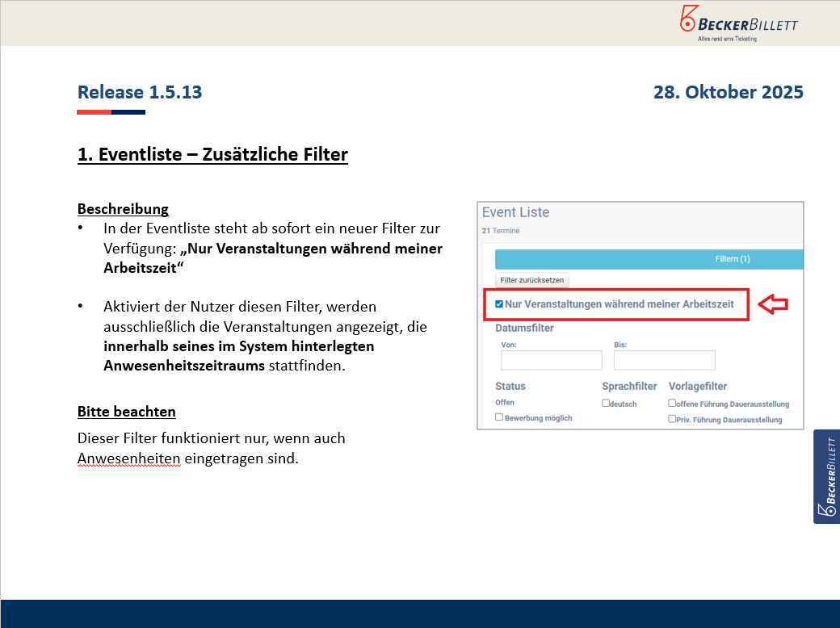Select the heading '1. Eventliste – Zusätzliche Filter'
Viewport: 840px width, 628px height.
click(212, 154)
